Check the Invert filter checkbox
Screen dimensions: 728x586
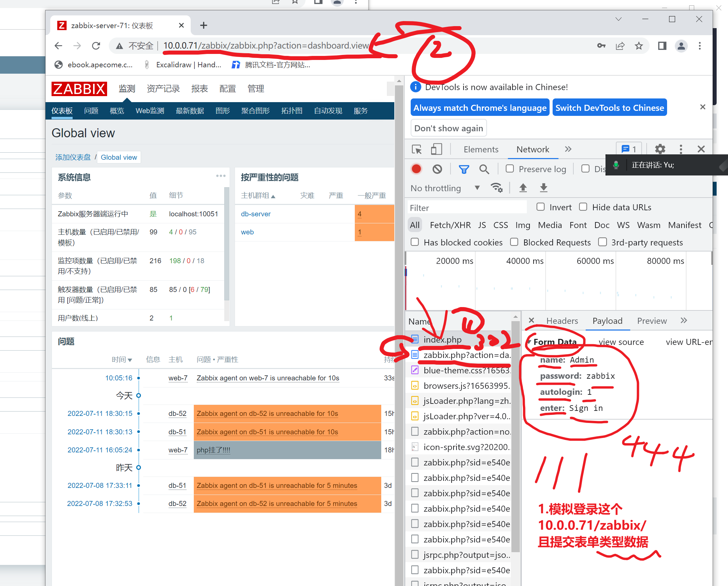click(541, 207)
